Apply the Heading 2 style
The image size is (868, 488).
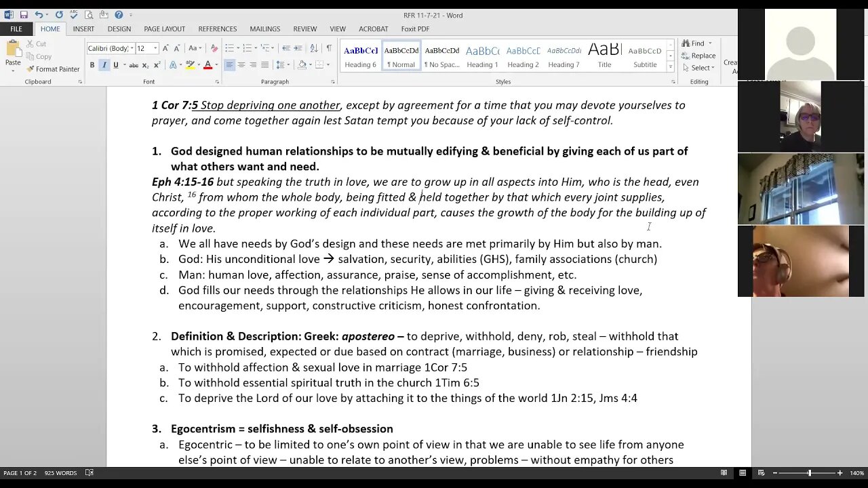523,56
